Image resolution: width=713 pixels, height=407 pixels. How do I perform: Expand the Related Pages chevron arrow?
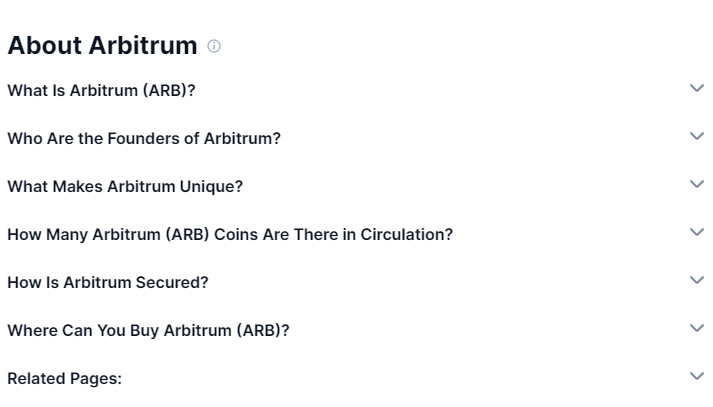tap(697, 377)
